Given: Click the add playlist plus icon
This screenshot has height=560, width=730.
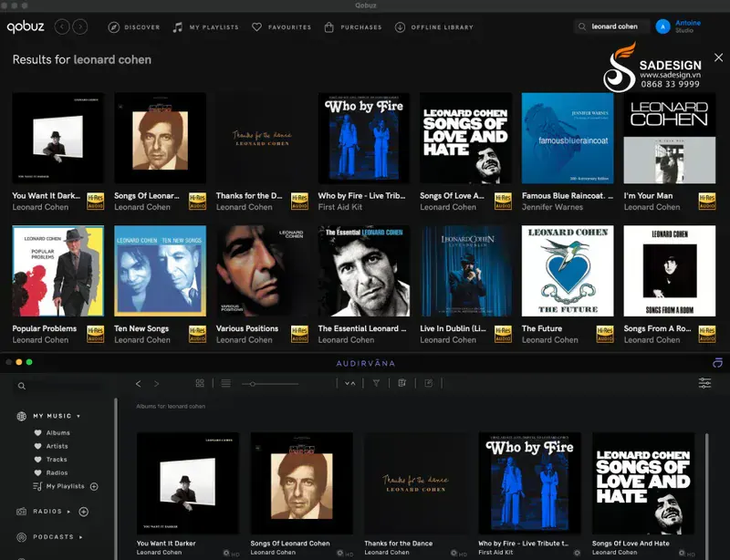Looking at the screenshot, I should (x=94, y=486).
